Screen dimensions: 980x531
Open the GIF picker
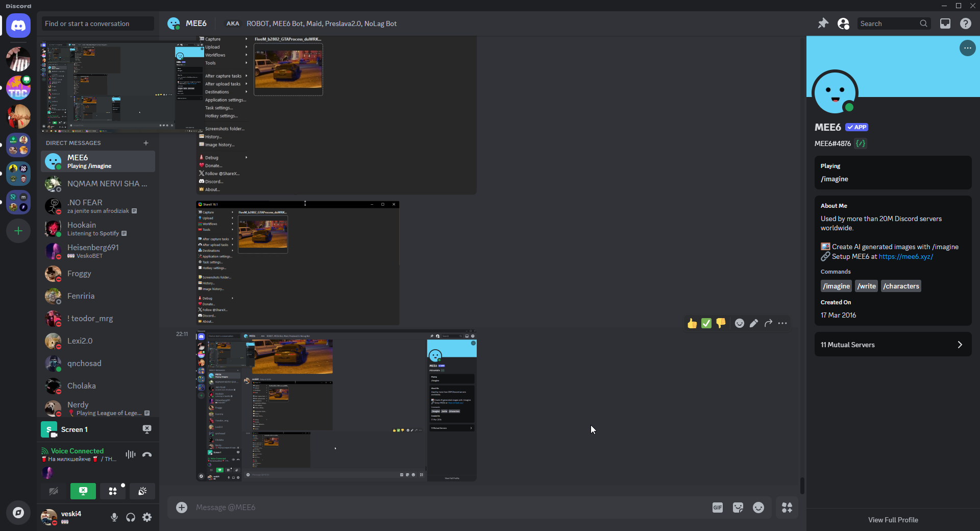click(x=718, y=507)
